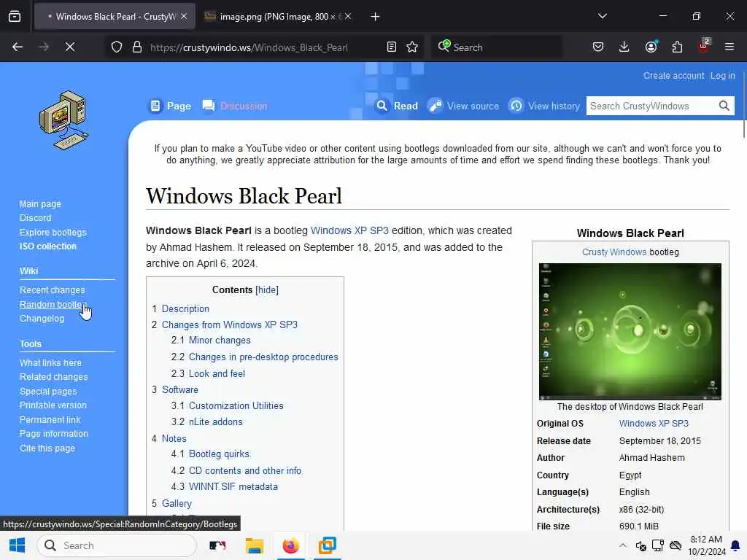Select the Page tab
Viewport: 747px width, 560px height.
pos(171,106)
